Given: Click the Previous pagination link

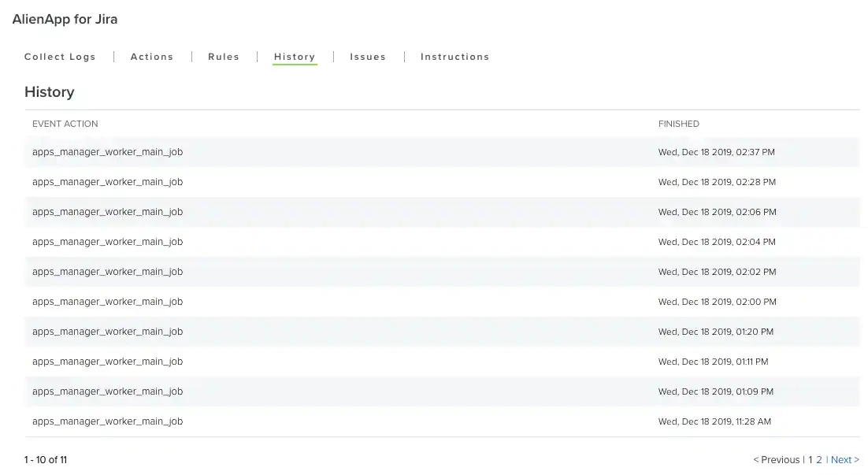Looking at the screenshot, I should point(776,459).
